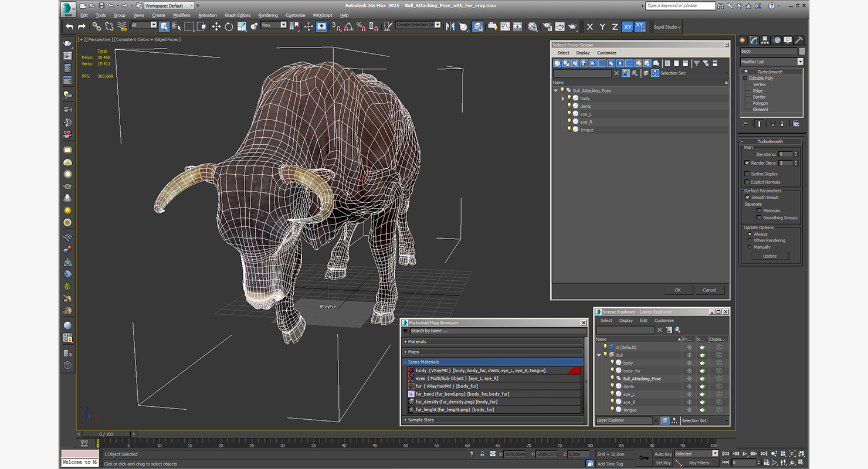Expand the Sample Slots group
The width and height of the screenshot is (868, 469).
coord(493,420)
